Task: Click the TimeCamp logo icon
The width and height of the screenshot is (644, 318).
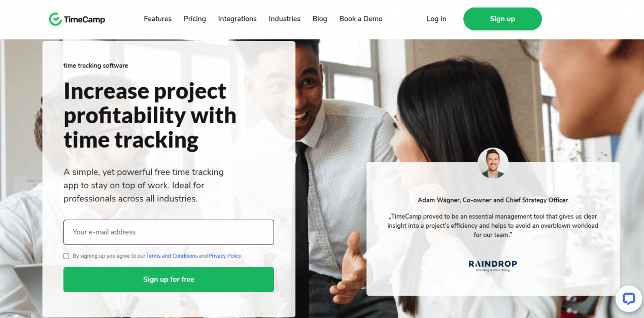Action: click(x=55, y=19)
